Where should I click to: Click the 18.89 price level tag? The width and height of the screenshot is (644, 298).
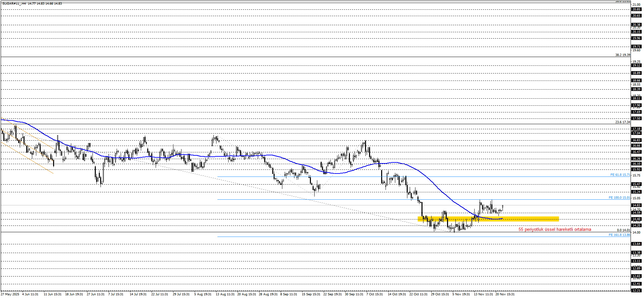[x=636, y=73]
